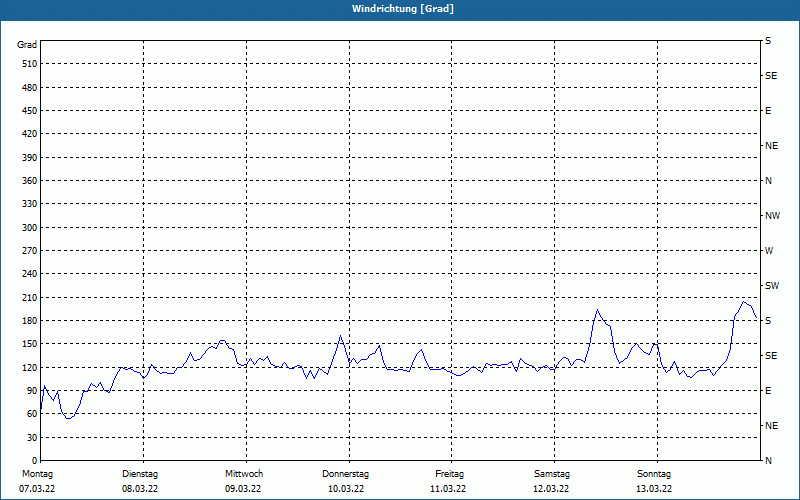Screen dimensions: 800x500
Task: Select the W compass label
Action: [x=769, y=251]
